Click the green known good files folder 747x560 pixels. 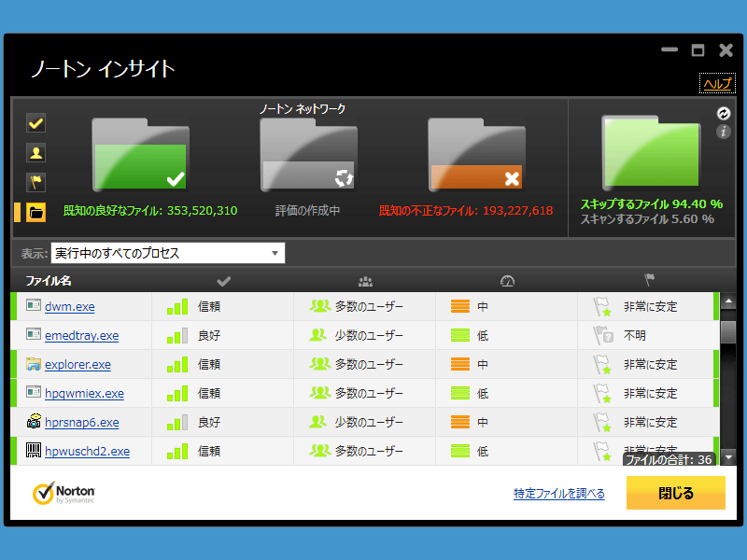click(140, 155)
